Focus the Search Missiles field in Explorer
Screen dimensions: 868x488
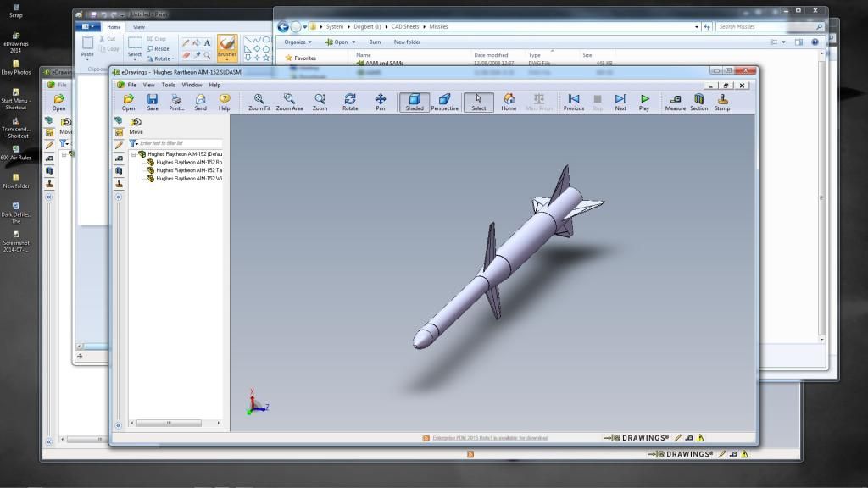tap(770, 26)
